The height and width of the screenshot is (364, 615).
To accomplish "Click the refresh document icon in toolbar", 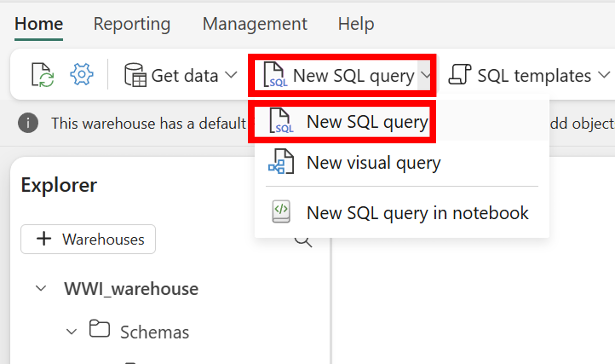I will pyautogui.click(x=43, y=75).
